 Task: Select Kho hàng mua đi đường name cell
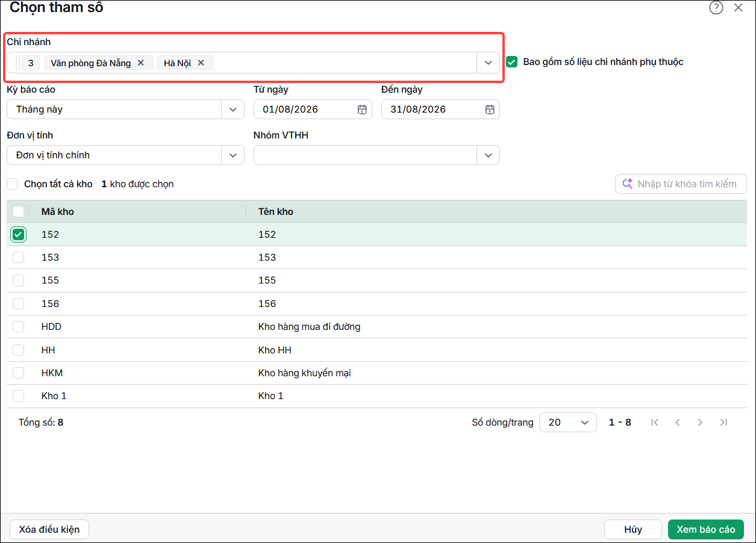[309, 327]
